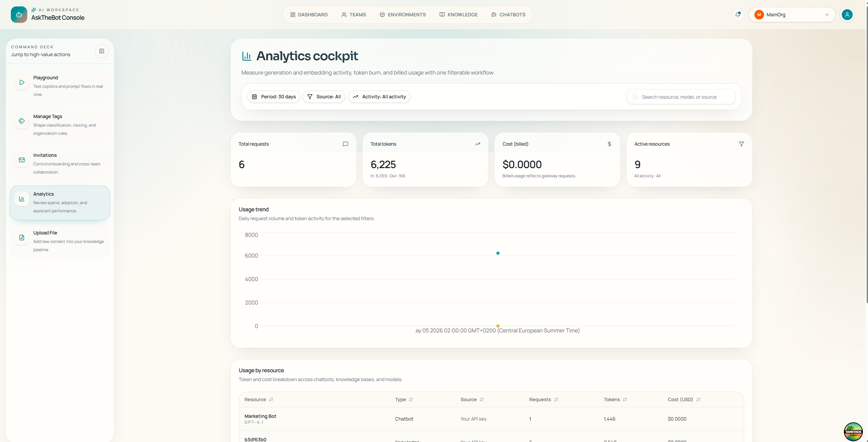Sort table by Source column
The image size is (868, 442).
(472, 399)
